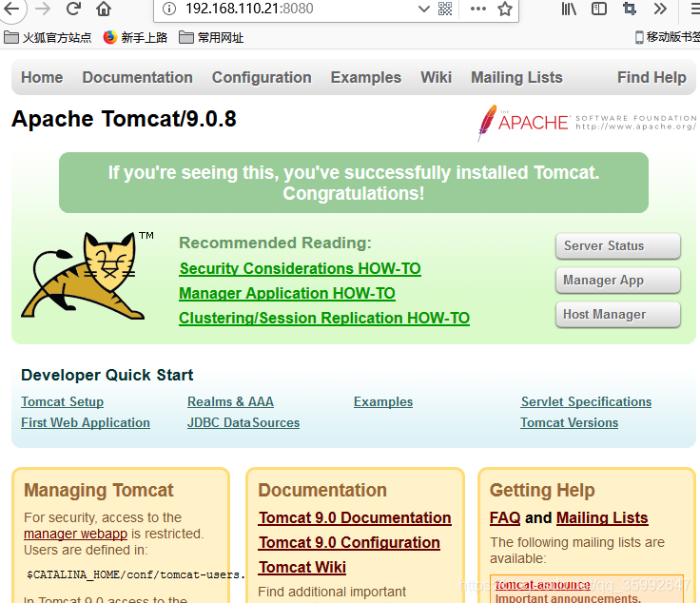Click the Recommended Reading heading
The width and height of the screenshot is (700, 603).
(x=275, y=243)
